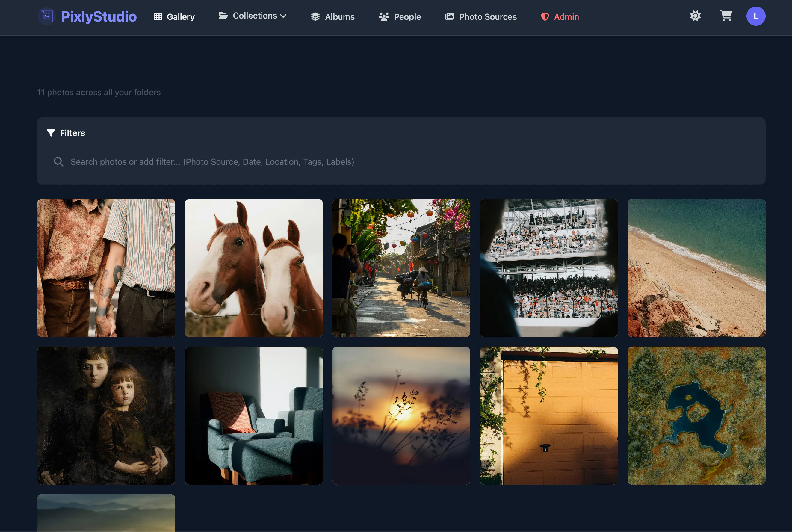Viewport: 792px width, 532px height.
Task: Open the tattooed couple holding hands photo
Action: point(106,268)
